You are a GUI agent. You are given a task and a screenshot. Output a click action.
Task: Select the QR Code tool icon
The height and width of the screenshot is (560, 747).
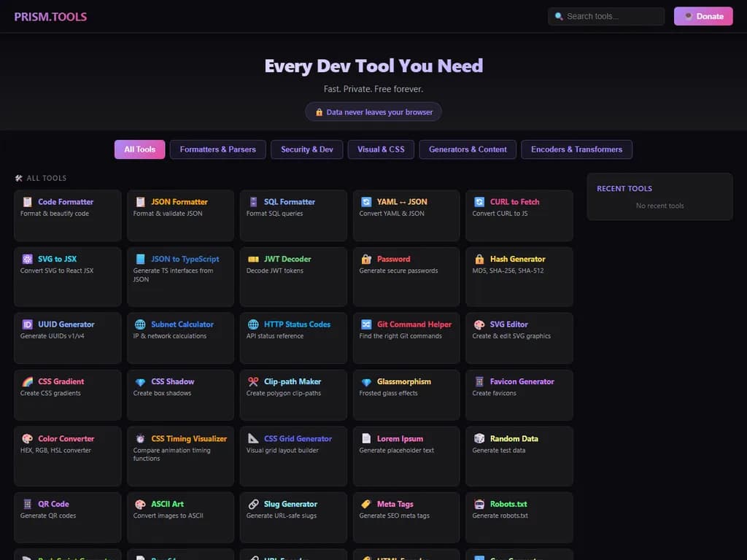pyautogui.click(x=28, y=504)
